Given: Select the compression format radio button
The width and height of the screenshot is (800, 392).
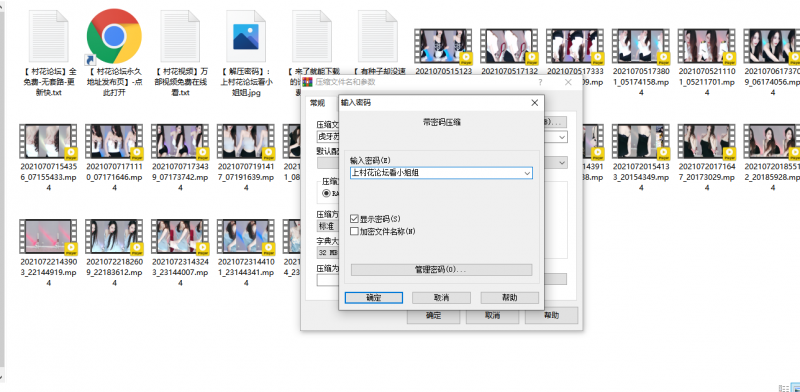Looking at the screenshot, I should pyautogui.click(x=327, y=193).
